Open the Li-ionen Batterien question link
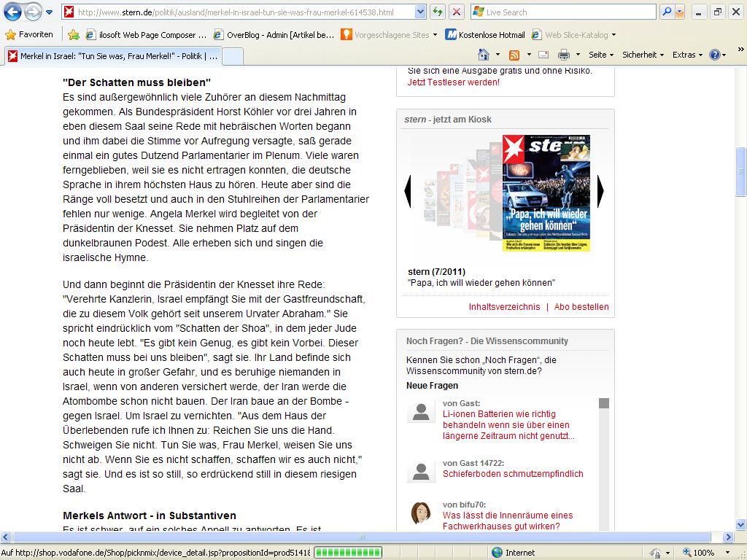Screen dimensions: 747x560 [x=508, y=425]
